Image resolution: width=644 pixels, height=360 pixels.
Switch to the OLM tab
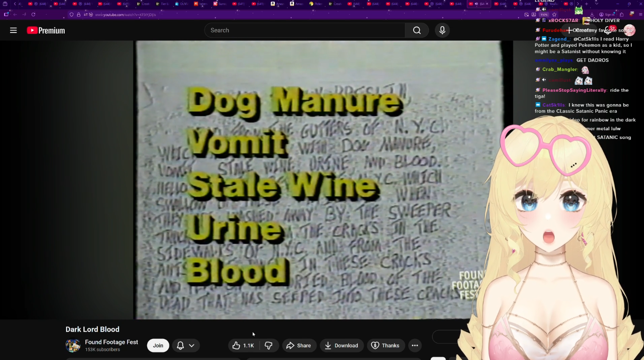(182, 4)
